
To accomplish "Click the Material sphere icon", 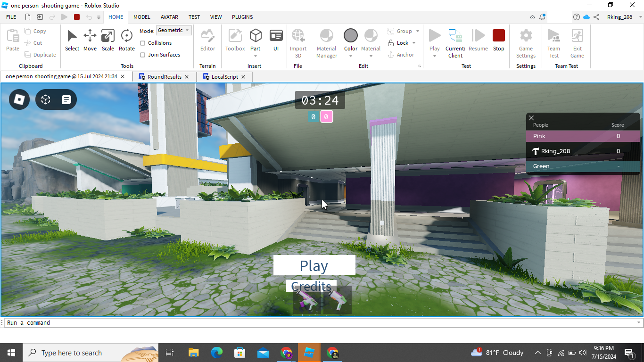I will 371,35.
